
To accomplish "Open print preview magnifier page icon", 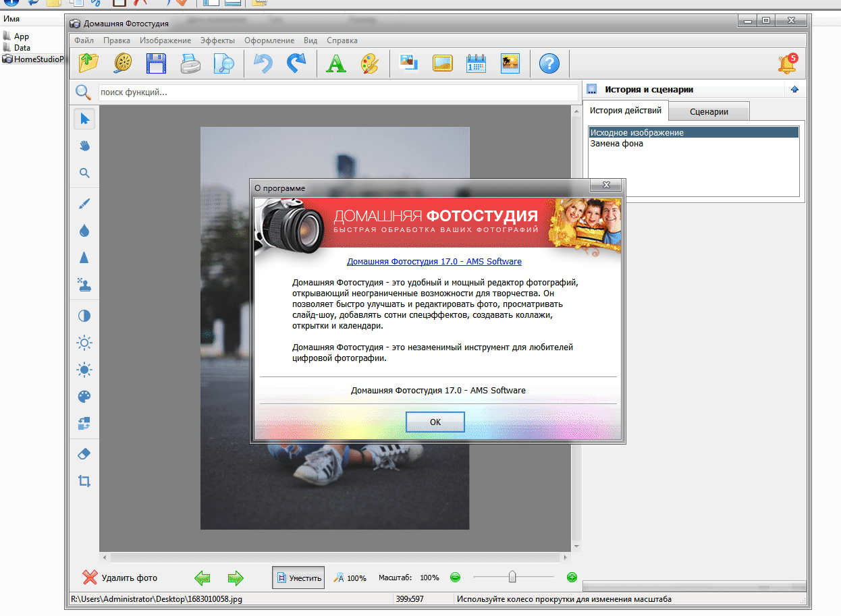I will (x=223, y=63).
